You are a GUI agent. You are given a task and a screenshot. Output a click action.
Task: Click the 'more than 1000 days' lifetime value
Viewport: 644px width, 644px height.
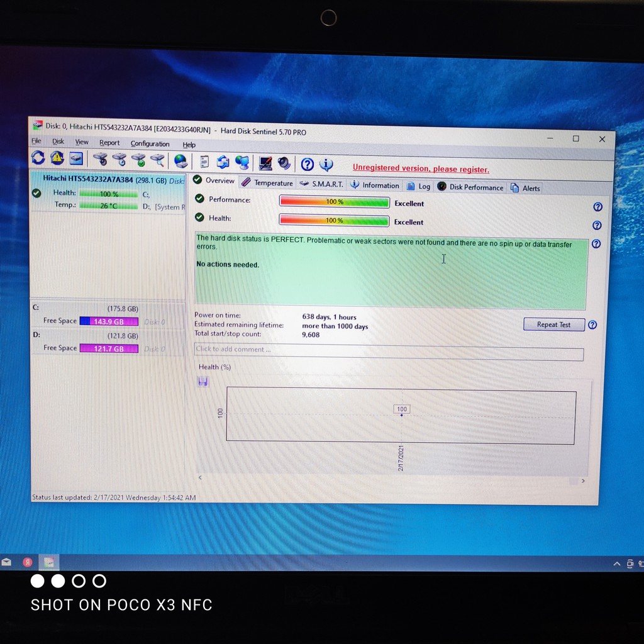coord(335,326)
